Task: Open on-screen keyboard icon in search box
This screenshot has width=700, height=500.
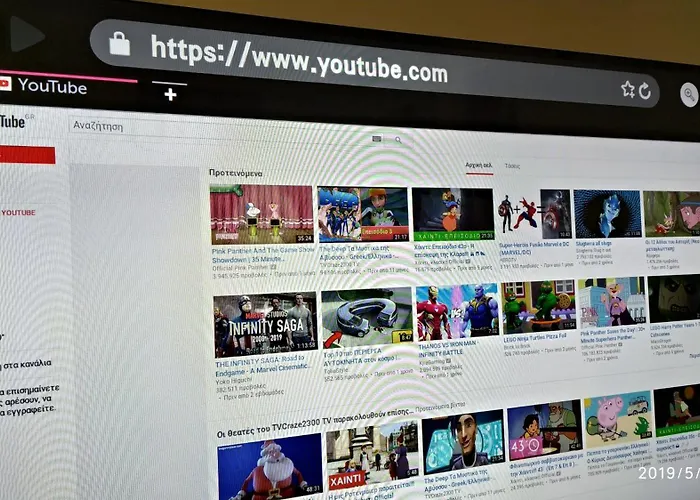Action: coord(377,139)
